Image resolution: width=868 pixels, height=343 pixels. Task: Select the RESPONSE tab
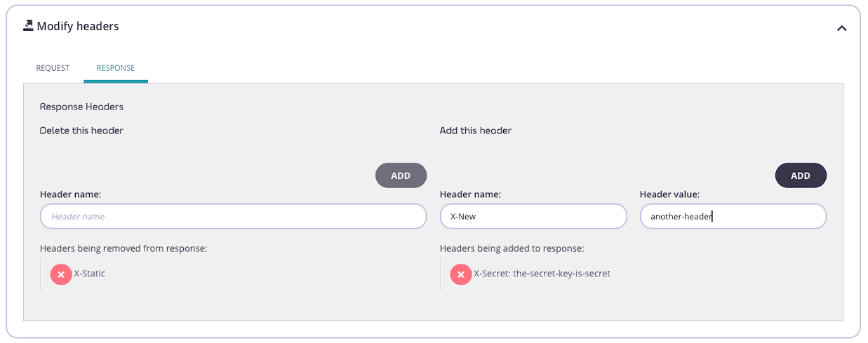pyautogui.click(x=116, y=68)
